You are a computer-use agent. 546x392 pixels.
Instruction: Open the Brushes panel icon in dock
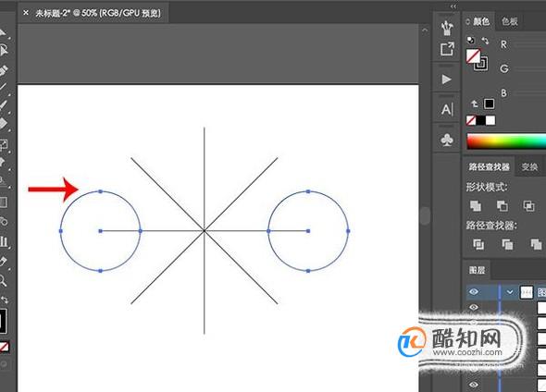(447, 28)
